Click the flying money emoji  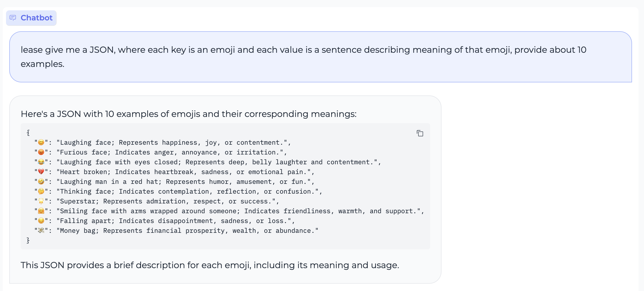tap(41, 231)
